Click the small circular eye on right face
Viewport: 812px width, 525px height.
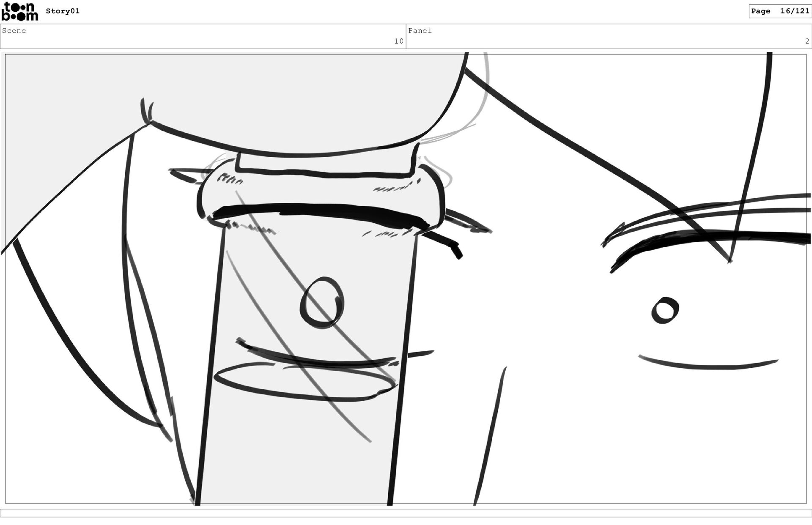click(x=665, y=311)
